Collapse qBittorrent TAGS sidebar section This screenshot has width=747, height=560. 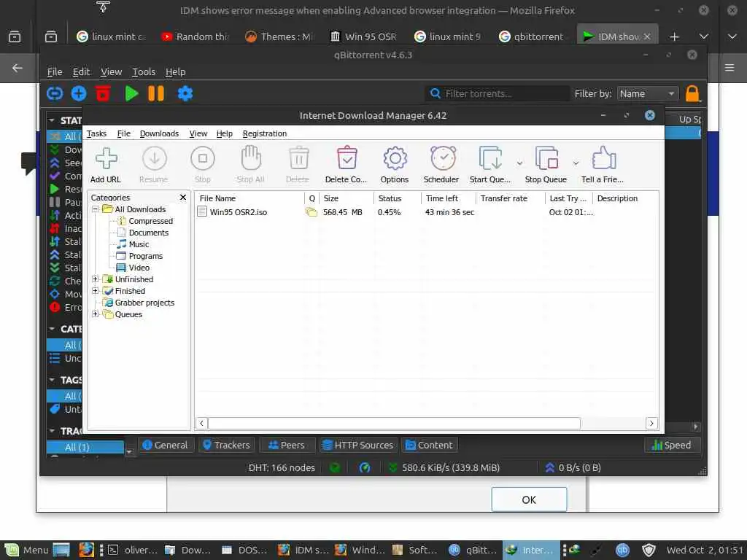(52, 380)
